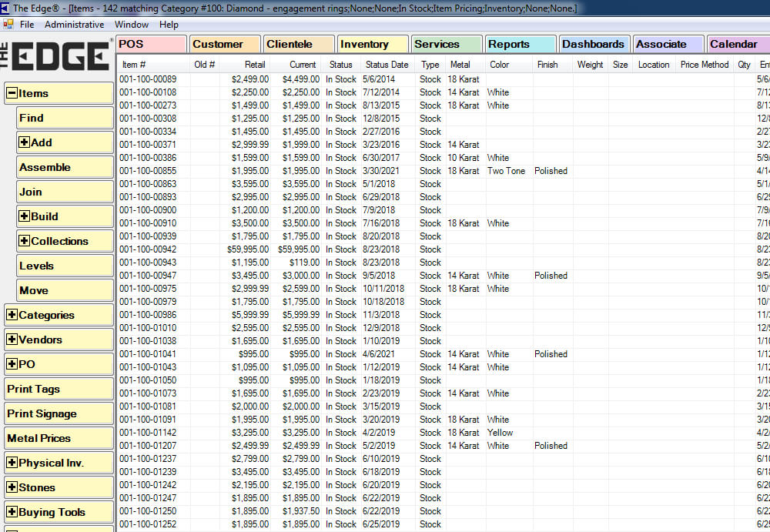Sort by the Size column header
The width and height of the screenshot is (770, 532).
pyautogui.click(x=620, y=65)
